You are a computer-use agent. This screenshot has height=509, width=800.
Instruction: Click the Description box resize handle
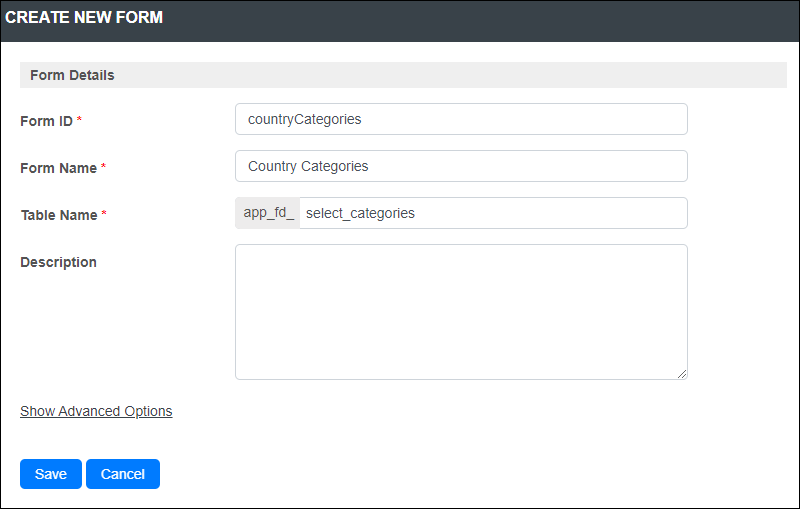click(x=682, y=374)
